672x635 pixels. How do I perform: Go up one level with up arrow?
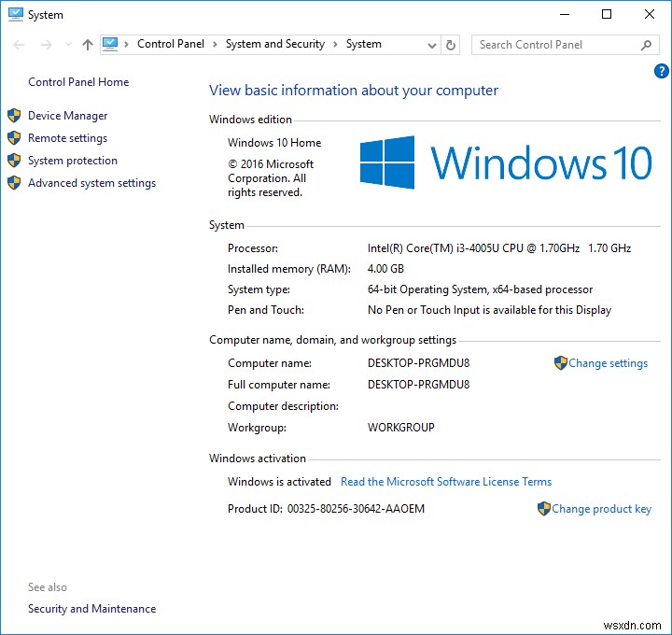[x=88, y=45]
